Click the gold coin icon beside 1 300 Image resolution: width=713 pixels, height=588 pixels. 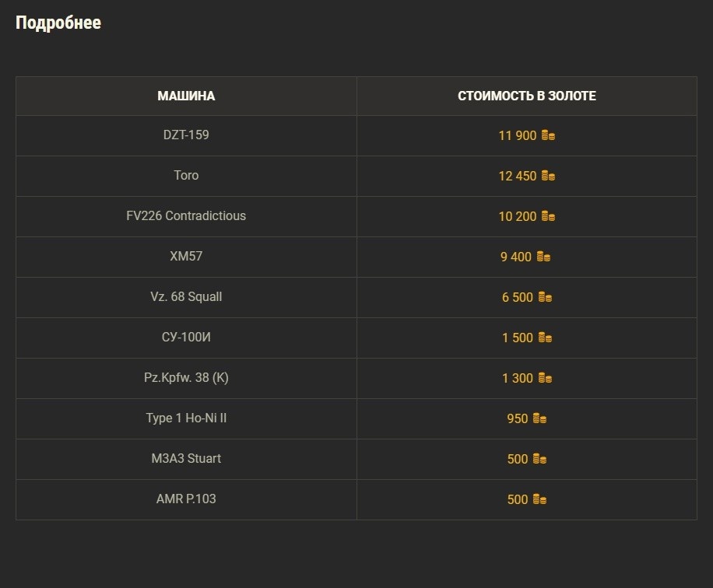[x=545, y=379]
